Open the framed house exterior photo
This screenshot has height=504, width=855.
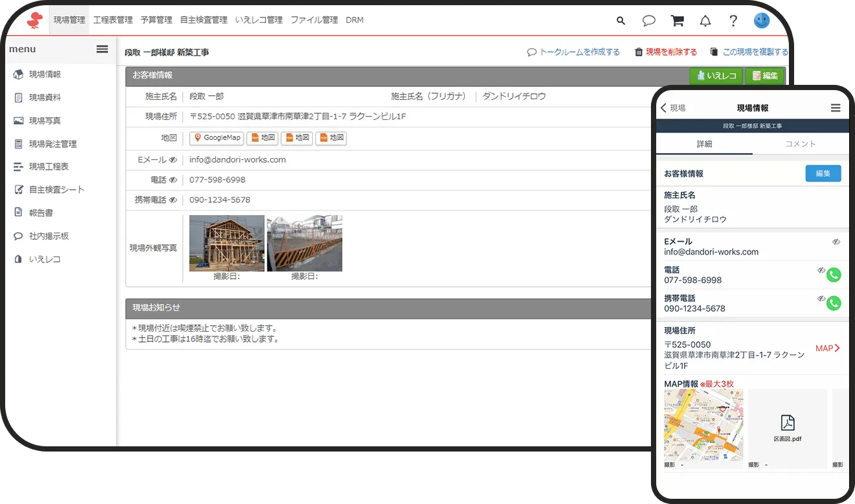227,243
